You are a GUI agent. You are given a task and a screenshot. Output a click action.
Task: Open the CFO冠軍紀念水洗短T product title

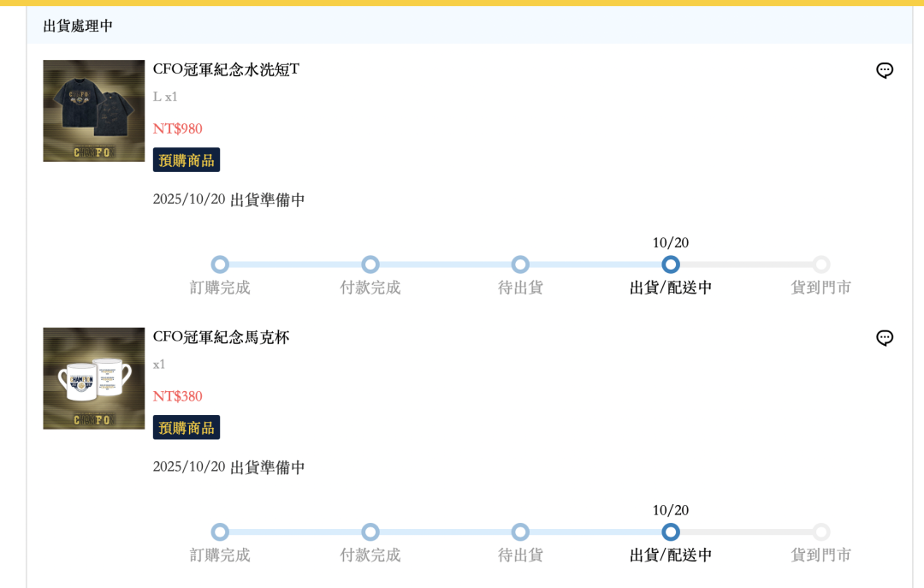pos(226,69)
